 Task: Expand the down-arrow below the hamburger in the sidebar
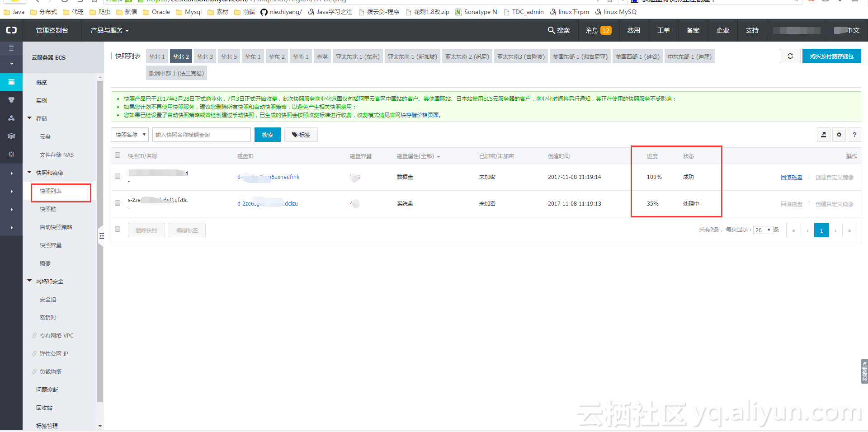[x=11, y=64]
